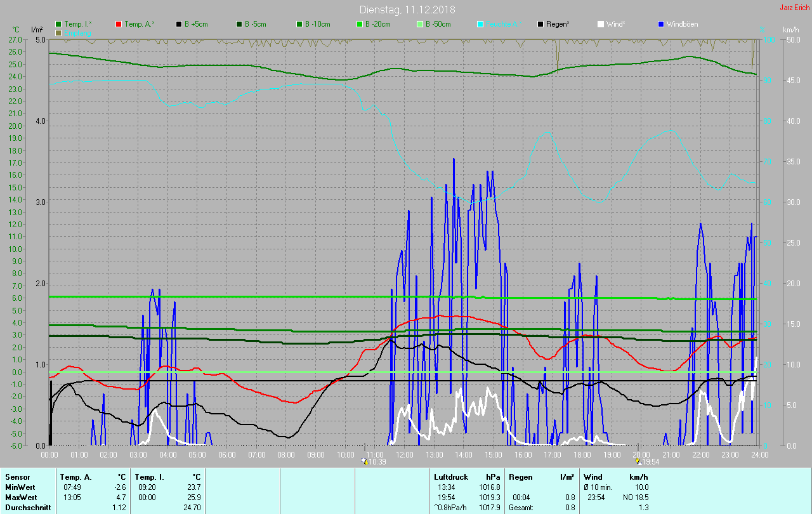The image size is (812, 514).
Task: Click the black Regen legend square
Action: pyautogui.click(x=540, y=24)
